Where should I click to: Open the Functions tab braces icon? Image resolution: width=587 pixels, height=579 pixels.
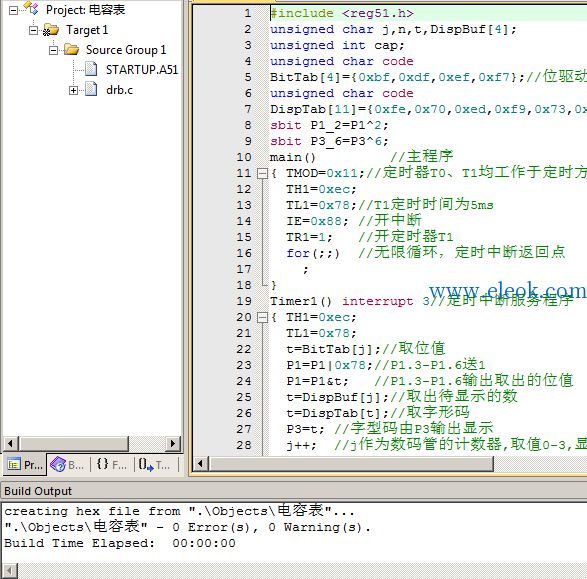coord(102,464)
